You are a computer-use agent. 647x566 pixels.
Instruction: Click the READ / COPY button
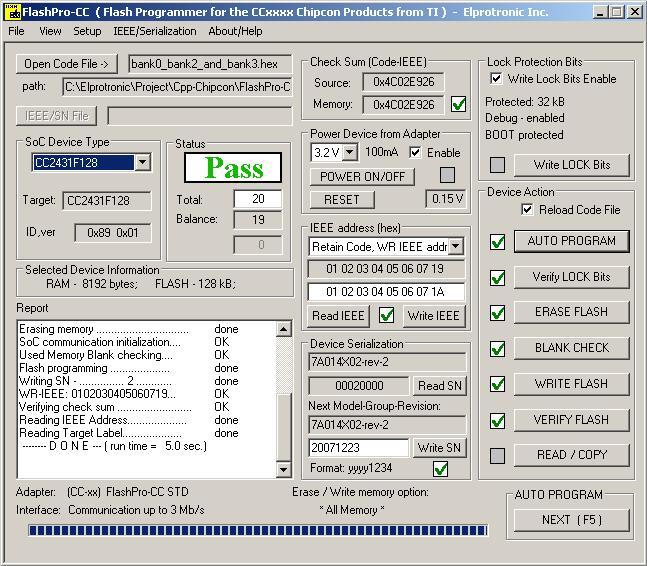(x=572, y=455)
